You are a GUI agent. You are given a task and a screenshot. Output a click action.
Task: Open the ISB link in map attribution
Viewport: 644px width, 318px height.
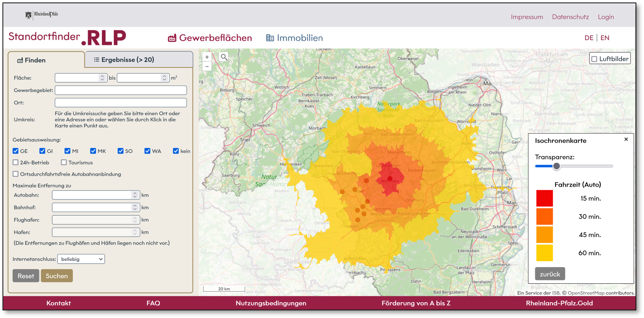(556, 293)
